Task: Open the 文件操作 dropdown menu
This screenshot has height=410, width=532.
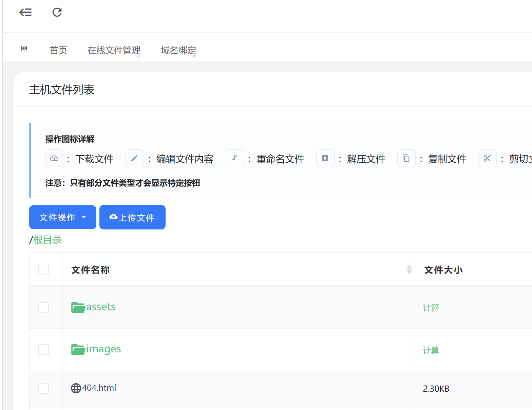Action: (63, 217)
